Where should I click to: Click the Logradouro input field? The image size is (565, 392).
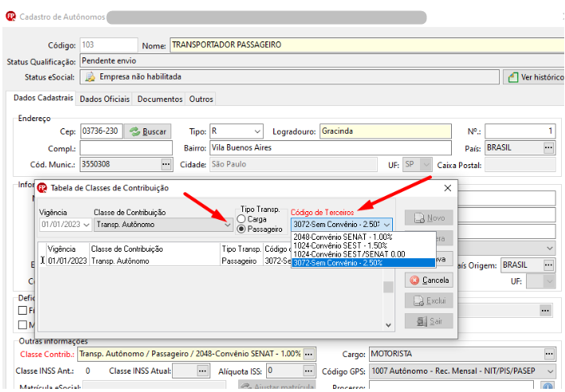pos(385,131)
